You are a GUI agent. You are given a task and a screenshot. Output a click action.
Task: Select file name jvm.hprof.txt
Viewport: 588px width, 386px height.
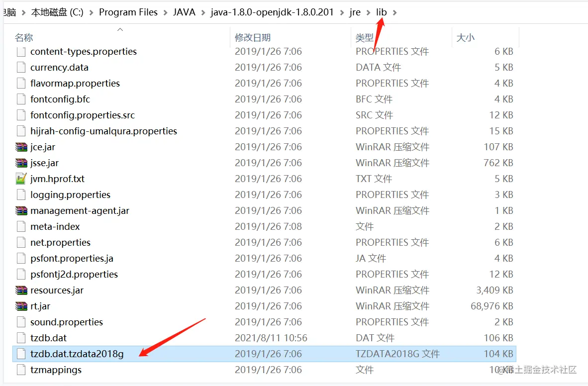tap(57, 179)
